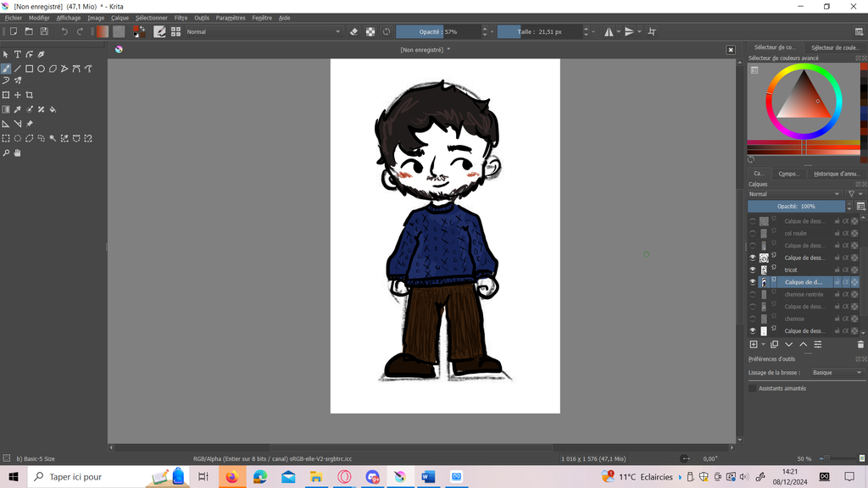This screenshot has height=488, width=868.
Task: Toggle eraser mode in the top toolbar
Action: pos(354,32)
